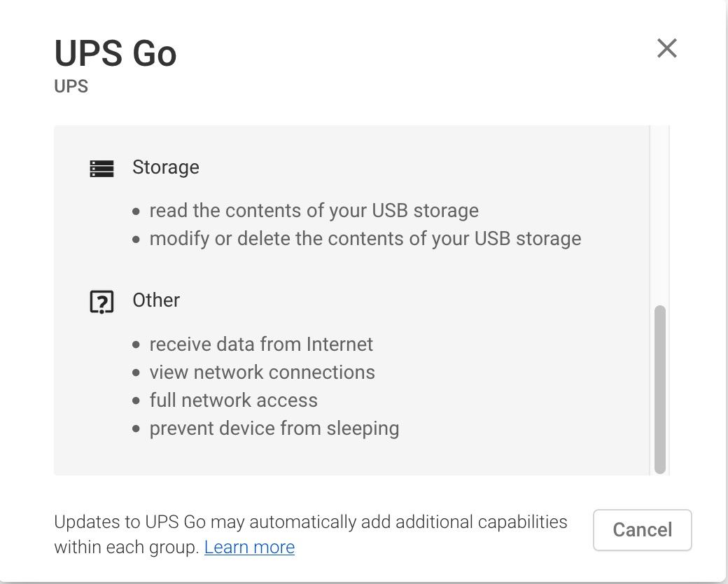Screen dimensions: 728x584
Task: Click 'receive data from Internet' permission
Action: (261, 345)
